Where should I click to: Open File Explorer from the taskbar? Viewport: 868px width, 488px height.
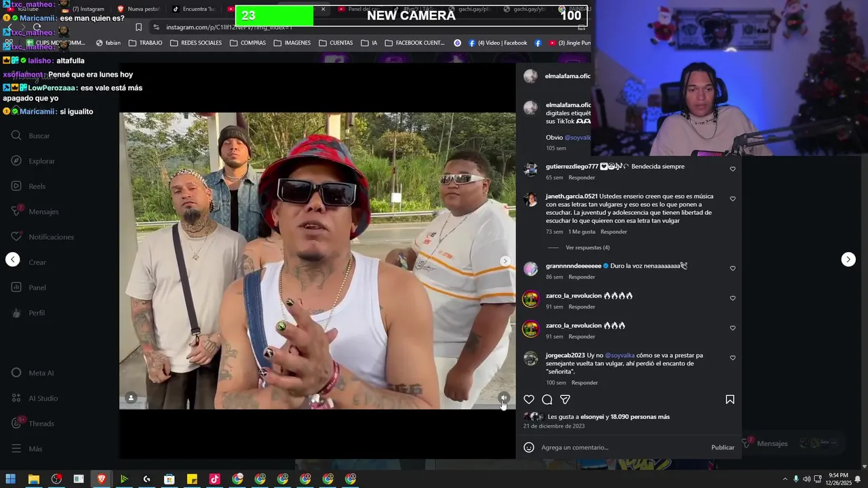(33, 479)
